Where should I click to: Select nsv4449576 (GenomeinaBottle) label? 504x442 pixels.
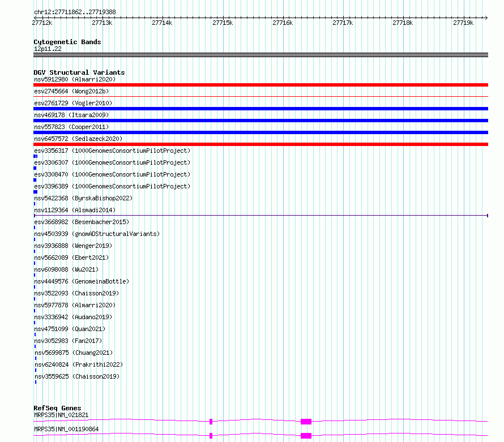click(x=82, y=281)
